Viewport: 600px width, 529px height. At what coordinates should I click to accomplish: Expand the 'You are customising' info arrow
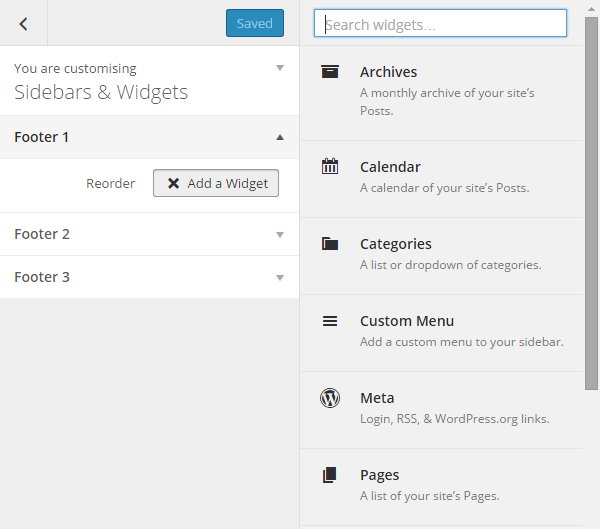pyautogui.click(x=280, y=68)
